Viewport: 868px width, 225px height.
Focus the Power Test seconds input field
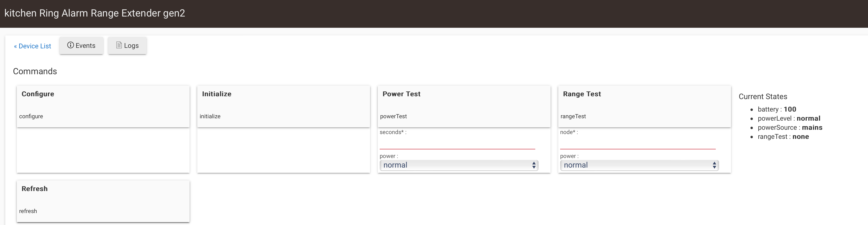(x=457, y=143)
